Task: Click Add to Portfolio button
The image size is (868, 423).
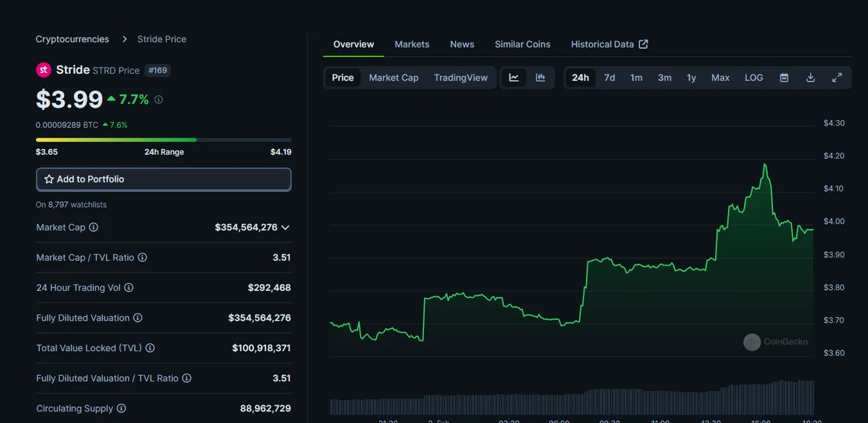Action: pyautogui.click(x=163, y=180)
